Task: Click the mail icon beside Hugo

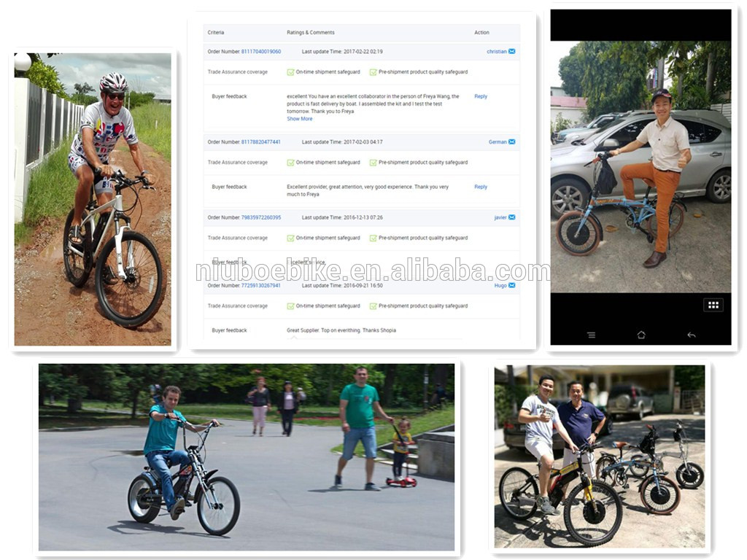Action: click(x=511, y=285)
